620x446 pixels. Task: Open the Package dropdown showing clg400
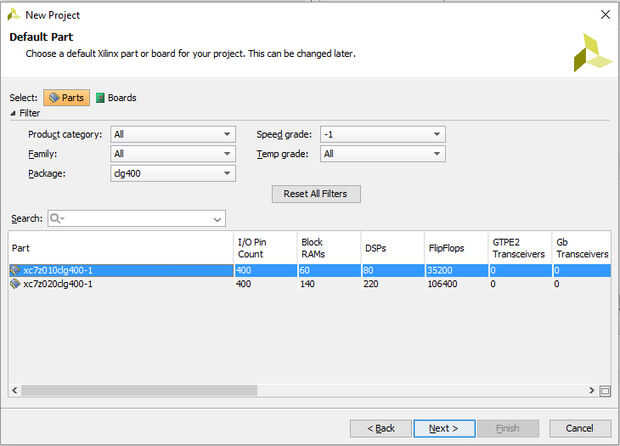173,174
